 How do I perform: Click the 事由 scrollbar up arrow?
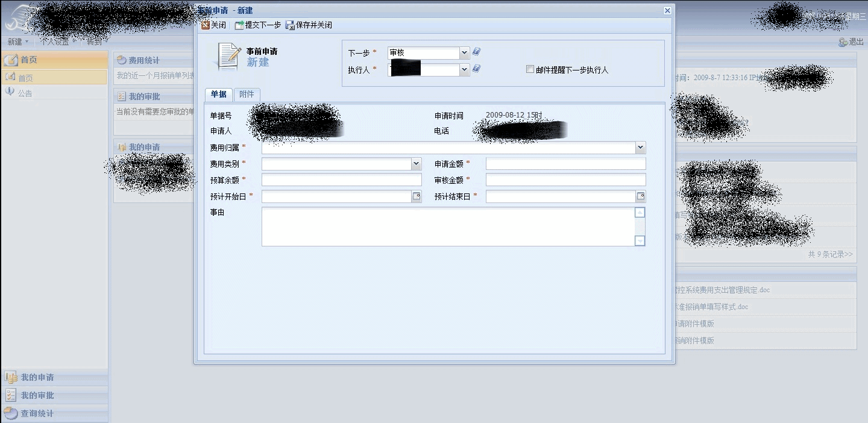click(x=640, y=213)
